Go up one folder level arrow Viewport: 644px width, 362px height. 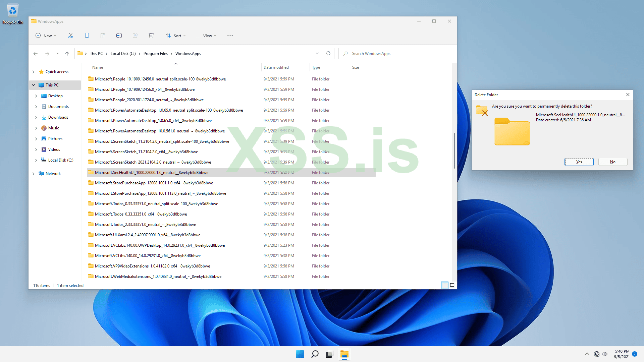point(67,54)
